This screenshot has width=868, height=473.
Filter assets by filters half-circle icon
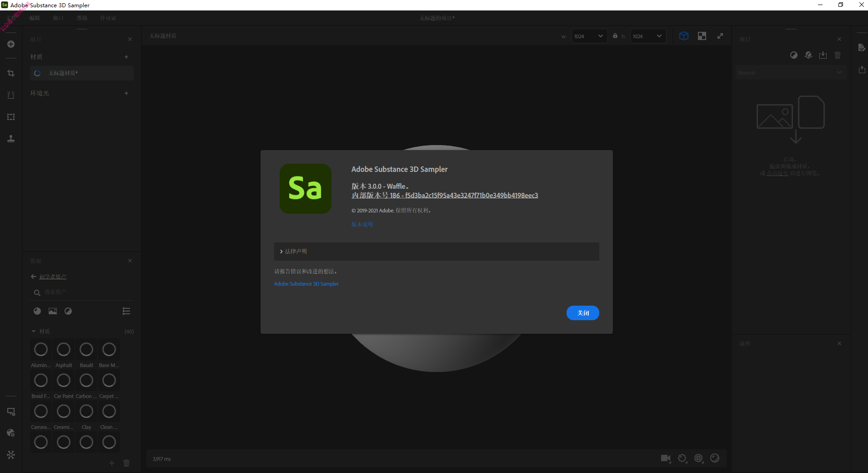tap(68, 311)
